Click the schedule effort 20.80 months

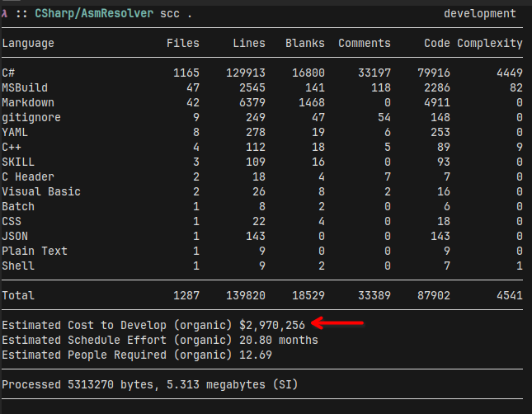279,341
